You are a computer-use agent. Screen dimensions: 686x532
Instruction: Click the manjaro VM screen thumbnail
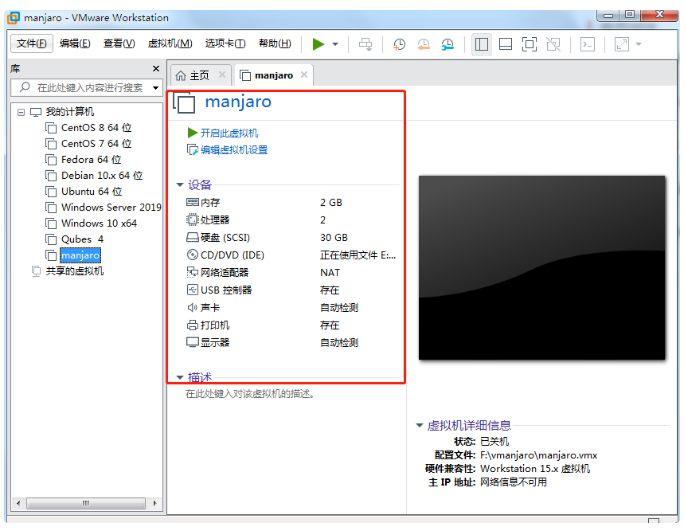point(542,268)
